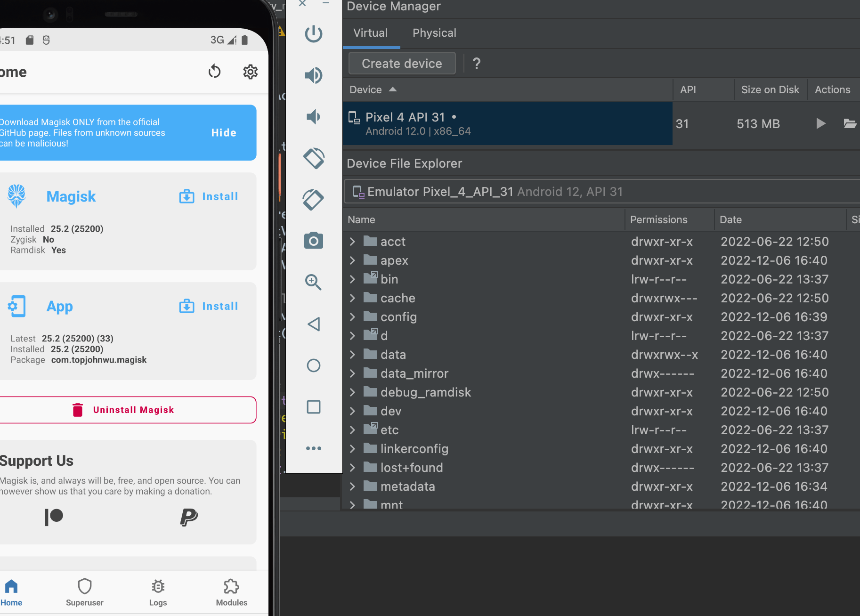This screenshot has height=616, width=860.
Task: Open the Patreon donation icon
Action: (54, 517)
